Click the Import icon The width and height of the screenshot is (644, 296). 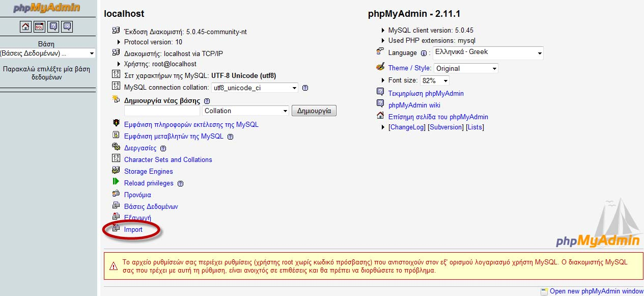(x=116, y=229)
